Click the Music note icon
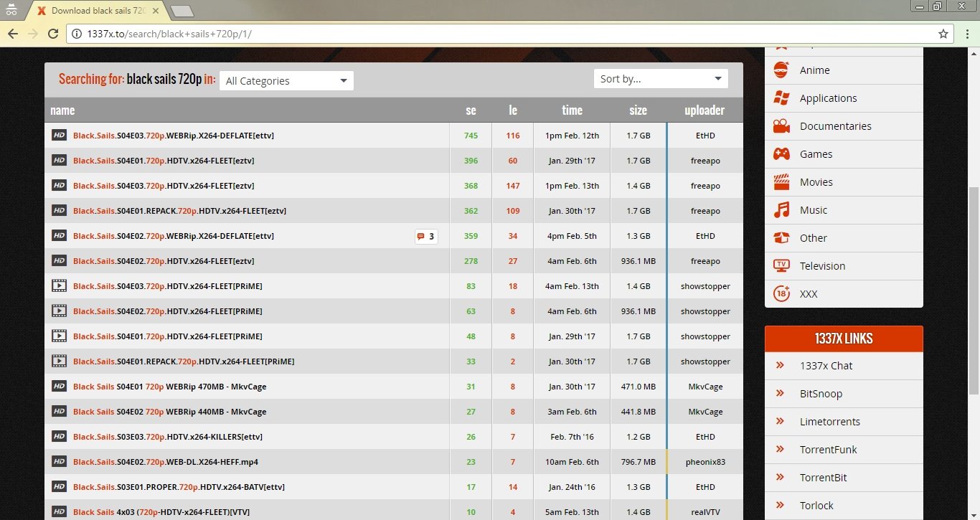Image resolution: width=980 pixels, height=520 pixels. coord(781,209)
